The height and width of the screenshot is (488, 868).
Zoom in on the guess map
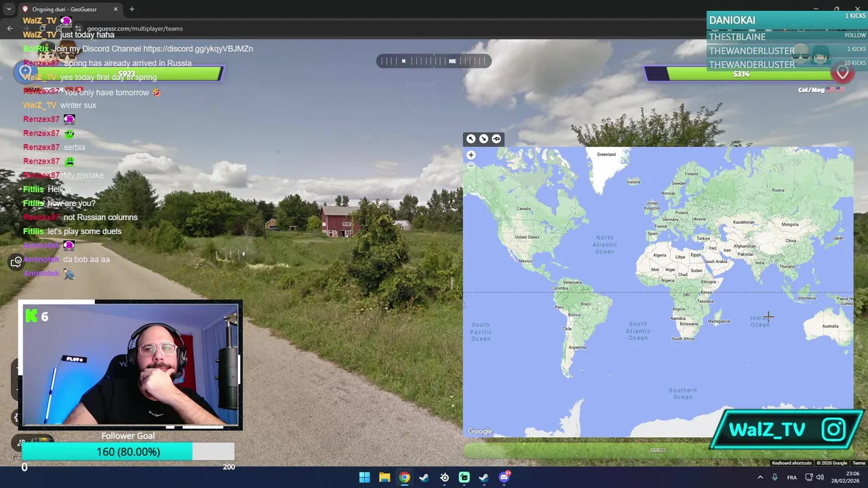[471, 155]
